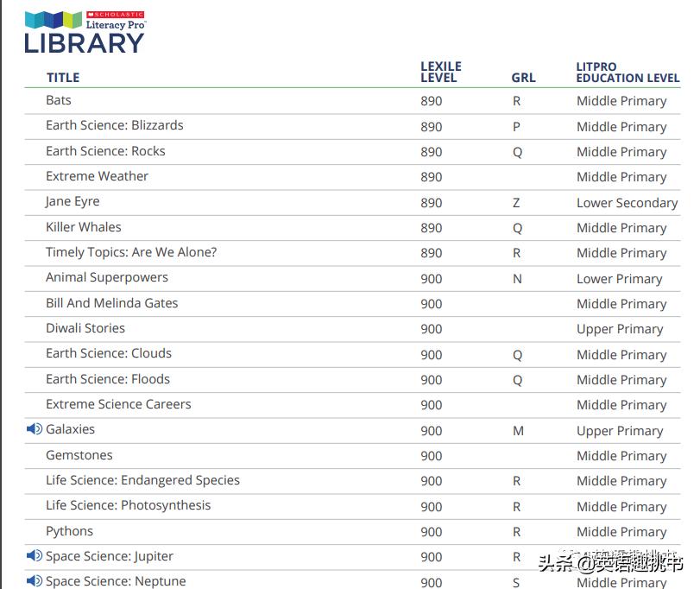
Task: Click Life Science: Photosynthesis title
Action: 128,505
